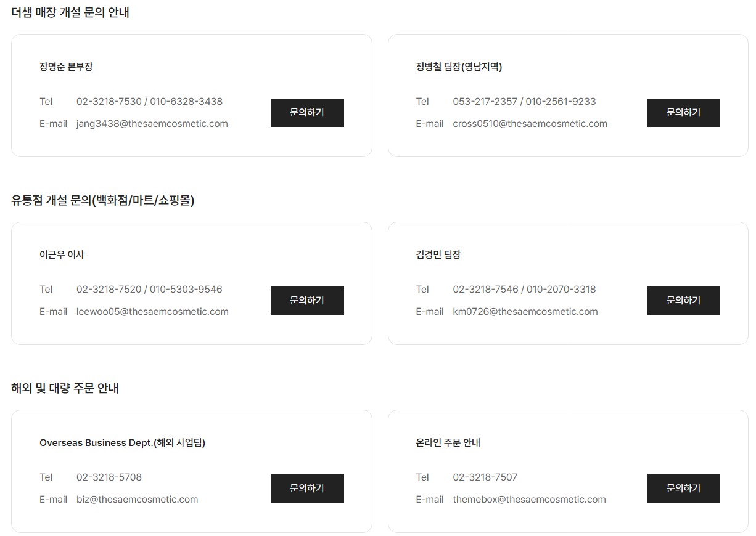Click the 해외 및 대량 주문 안내 heading
The image size is (756, 536).
tap(65, 388)
